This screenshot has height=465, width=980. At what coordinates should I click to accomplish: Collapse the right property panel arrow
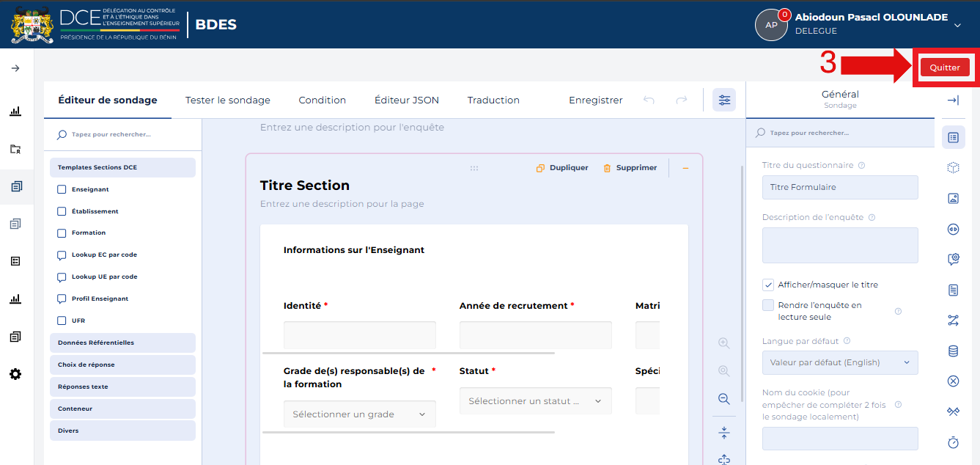coord(953,100)
